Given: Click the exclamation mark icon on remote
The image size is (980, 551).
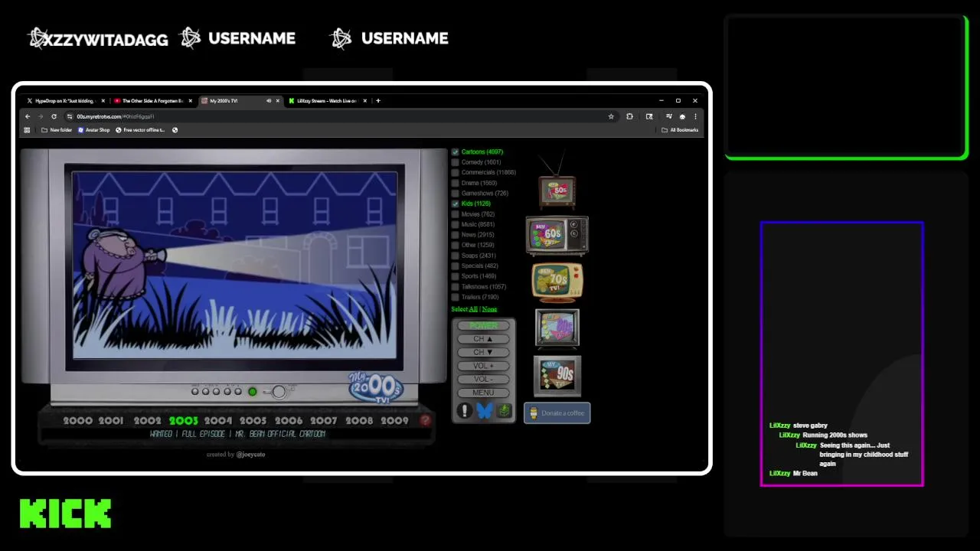Looking at the screenshot, I should (464, 411).
